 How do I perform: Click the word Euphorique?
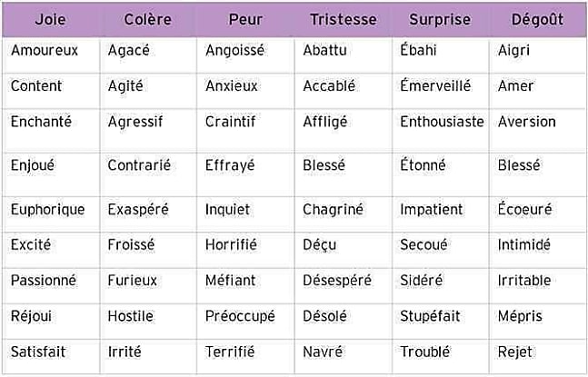(47, 210)
